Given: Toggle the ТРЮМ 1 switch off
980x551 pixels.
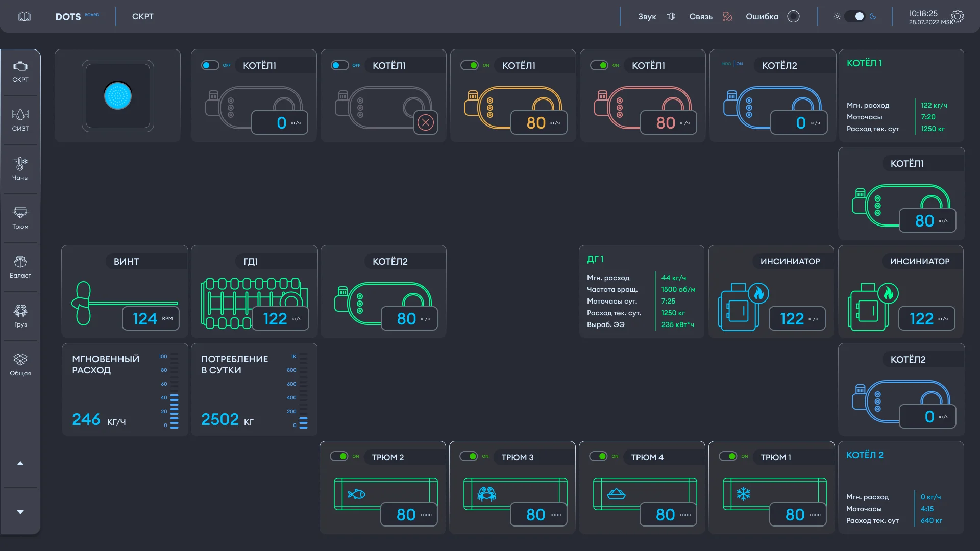Looking at the screenshot, I should pyautogui.click(x=728, y=456).
